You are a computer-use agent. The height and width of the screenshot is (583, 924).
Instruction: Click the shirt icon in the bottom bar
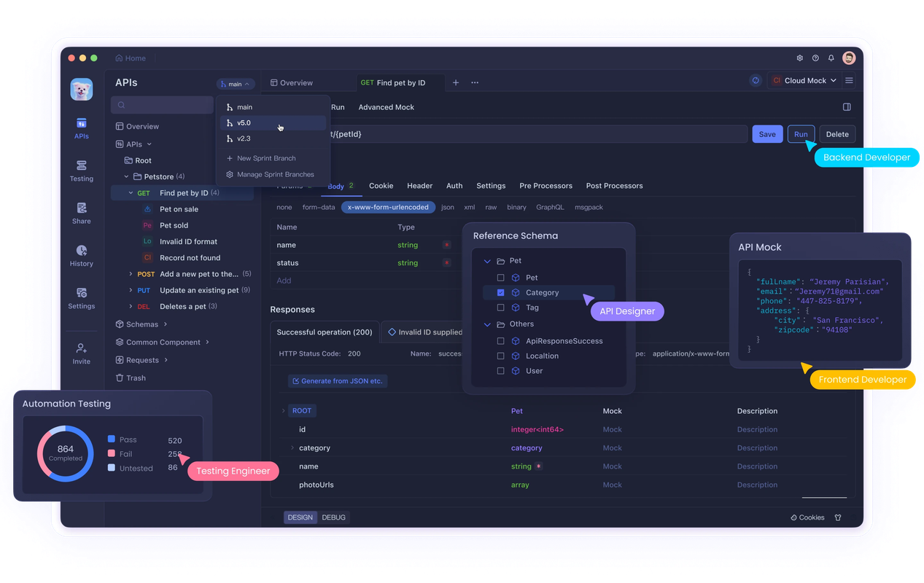coord(838,517)
